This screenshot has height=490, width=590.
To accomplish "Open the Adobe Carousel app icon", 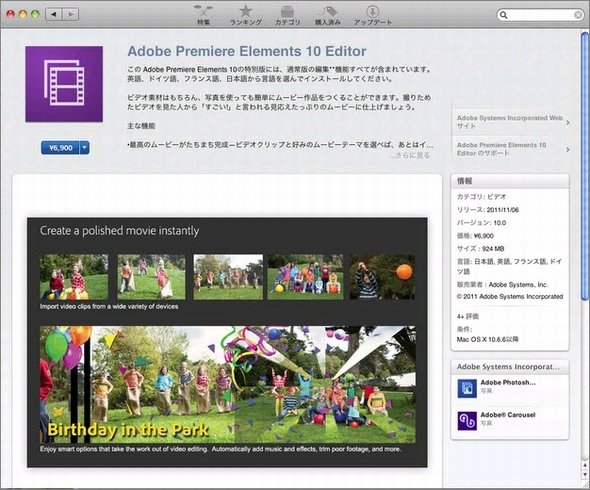I will [467, 421].
